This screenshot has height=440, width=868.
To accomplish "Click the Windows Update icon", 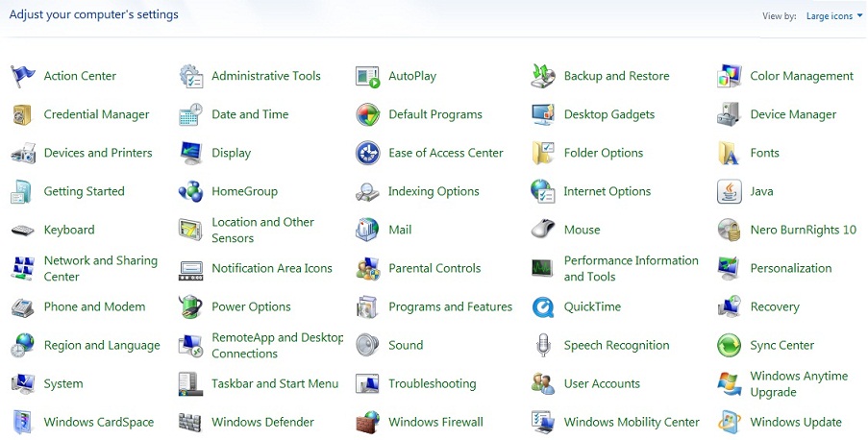I will pyautogui.click(x=729, y=423).
